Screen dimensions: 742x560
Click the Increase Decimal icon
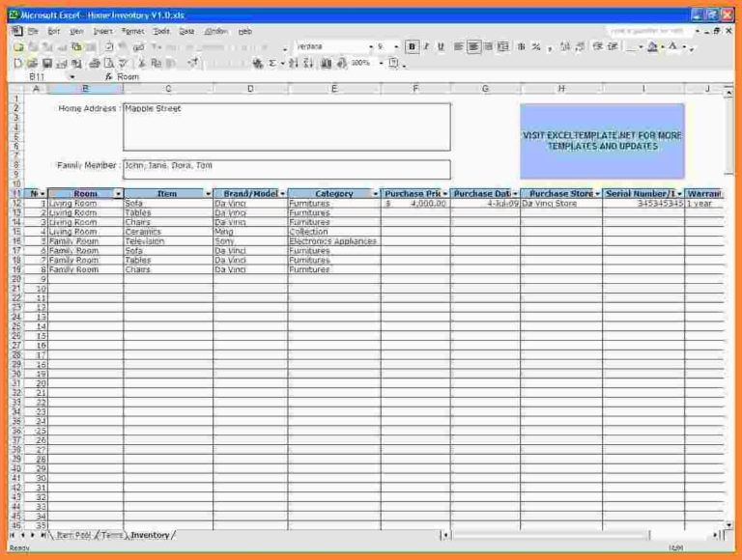pos(565,46)
